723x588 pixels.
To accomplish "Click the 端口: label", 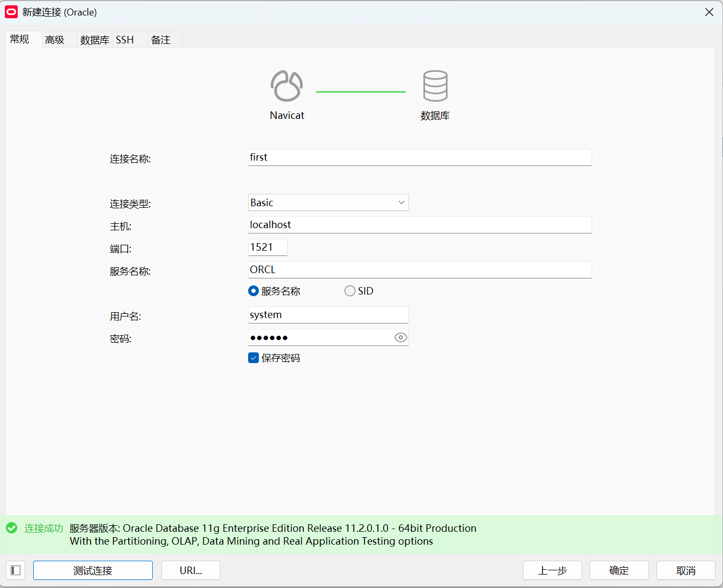I will click(121, 249).
